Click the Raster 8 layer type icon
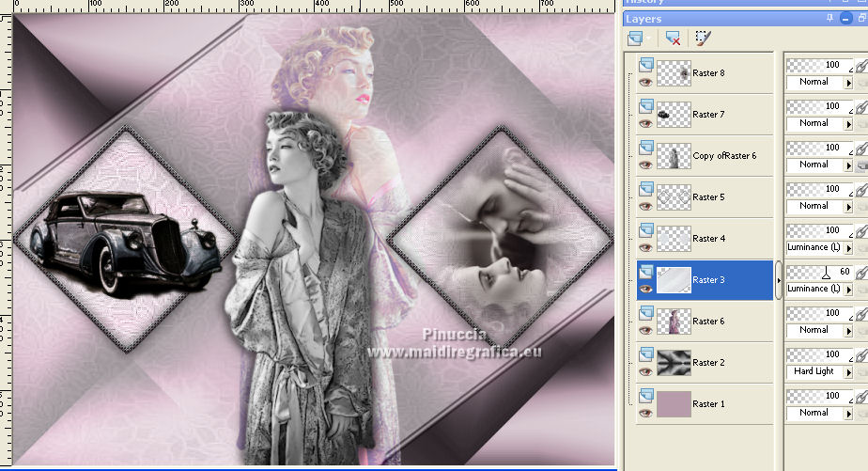Screen dimensions: 868x471 [646, 66]
